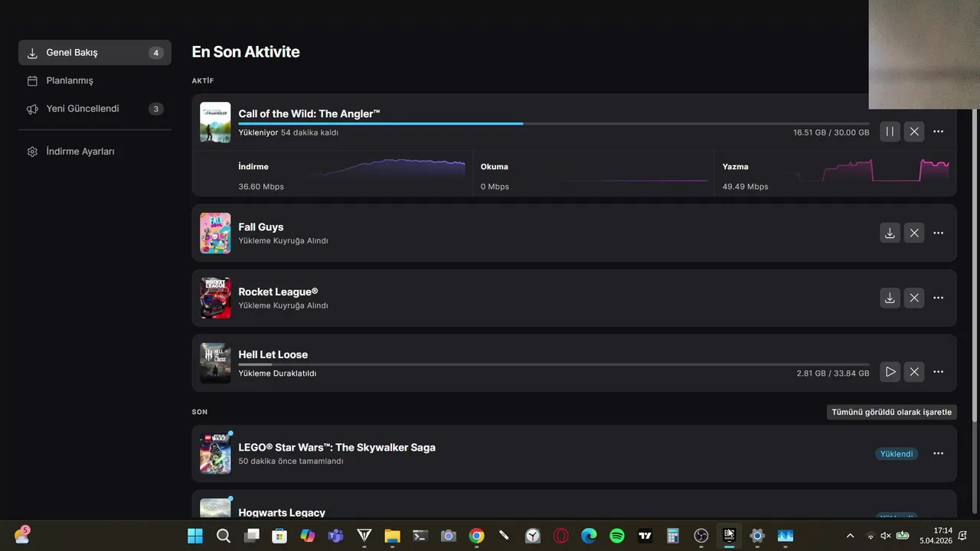Click the megaphone icon beside Yeni Güncellendi
Screen dimensions: 980x551
coord(32,109)
